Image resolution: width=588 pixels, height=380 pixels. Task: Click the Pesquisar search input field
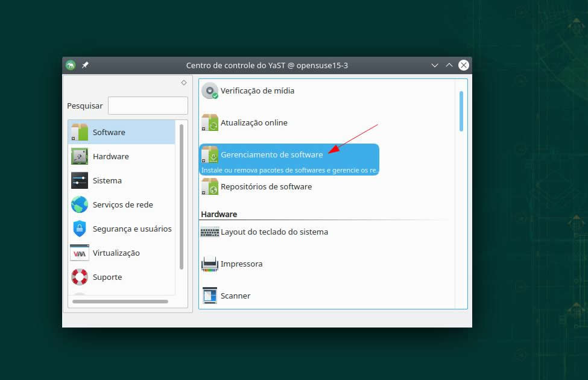point(148,106)
